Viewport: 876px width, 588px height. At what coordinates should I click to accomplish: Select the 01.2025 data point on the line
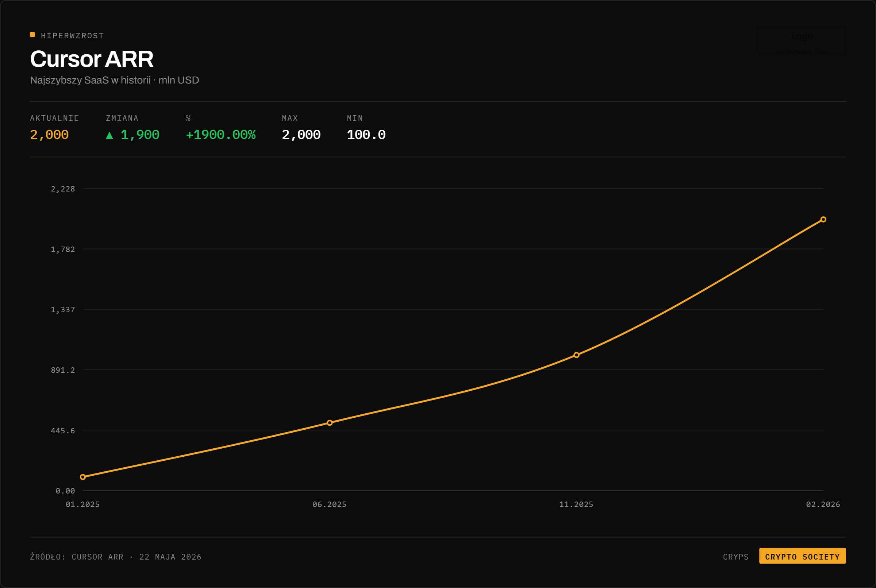(83, 477)
